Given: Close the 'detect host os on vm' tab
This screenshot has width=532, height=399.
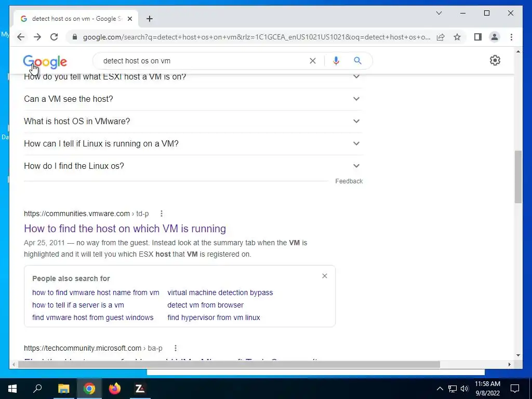Looking at the screenshot, I should point(129,19).
